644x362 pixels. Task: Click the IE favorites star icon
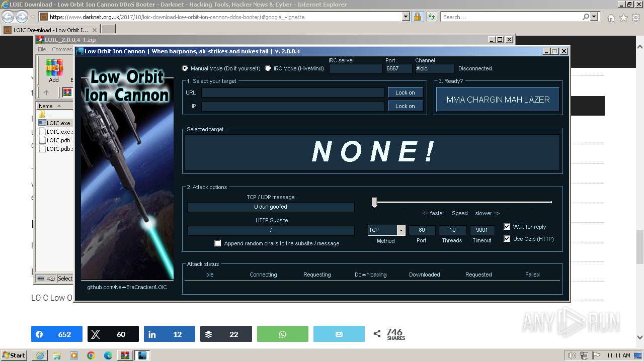coord(623,18)
